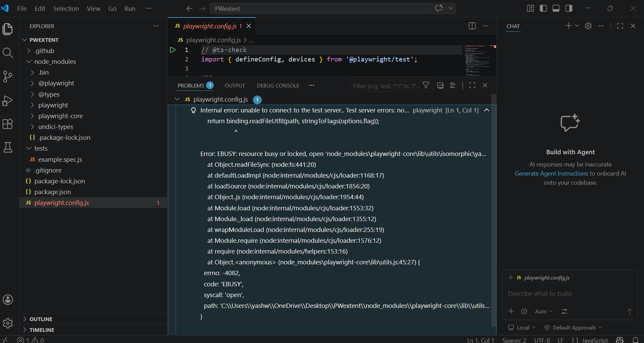This screenshot has width=644, height=343.
Task: Open Default Approvals dropdown
Action: click(x=573, y=327)
